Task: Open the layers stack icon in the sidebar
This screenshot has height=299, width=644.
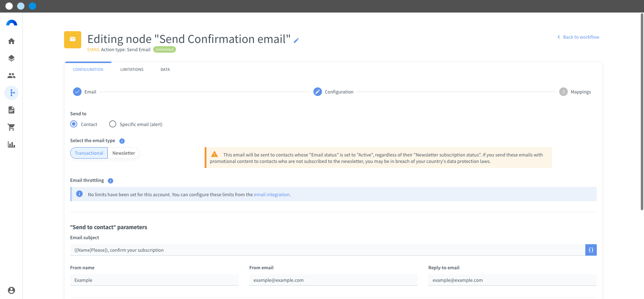Action: (11, 58)
